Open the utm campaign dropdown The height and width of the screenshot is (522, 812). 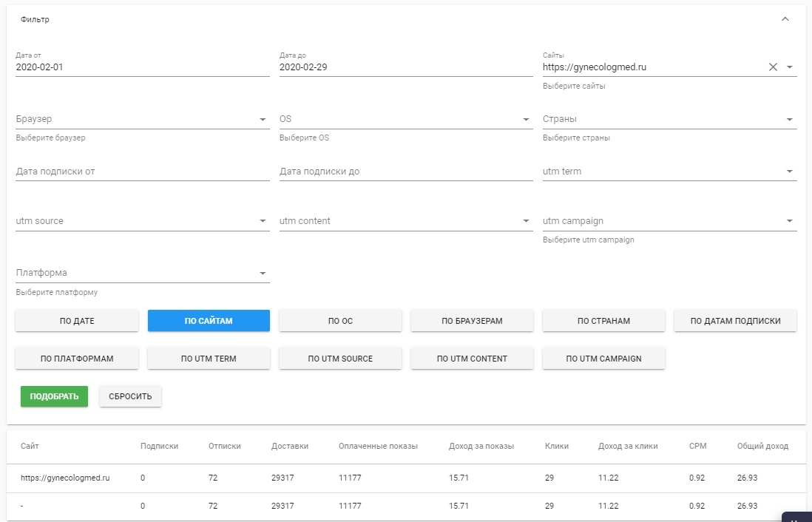pyautogui.click(x=790, y=221)
